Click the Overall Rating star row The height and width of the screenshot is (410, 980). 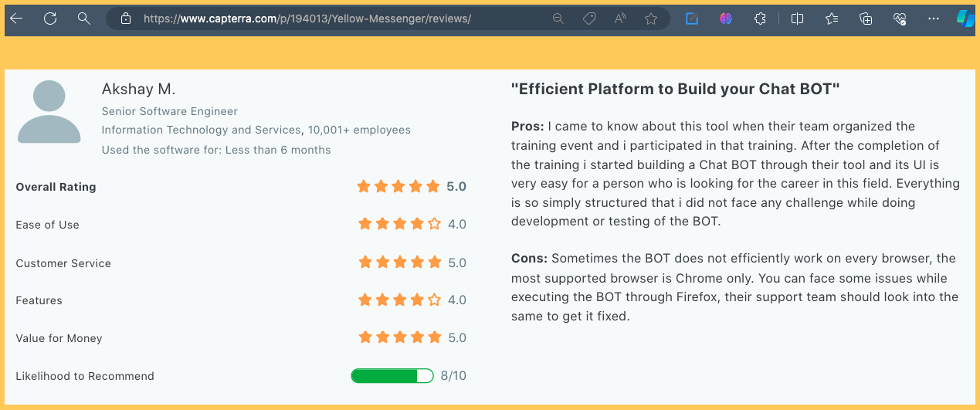[398, 186]
